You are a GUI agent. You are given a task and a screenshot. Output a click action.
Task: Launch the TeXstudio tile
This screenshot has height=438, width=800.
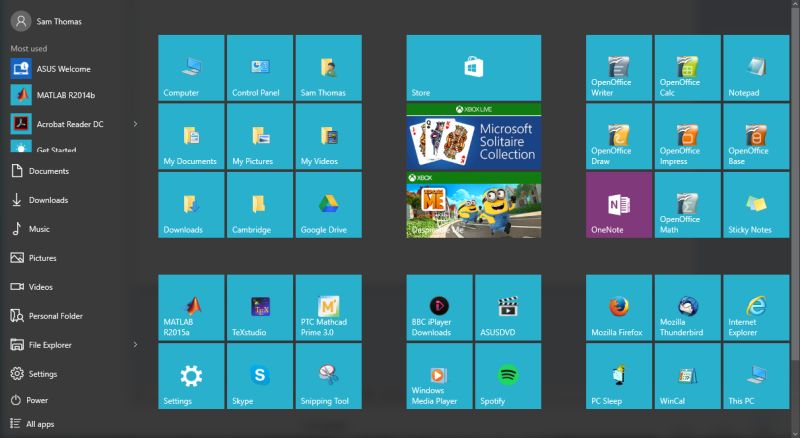coord(260,307)
